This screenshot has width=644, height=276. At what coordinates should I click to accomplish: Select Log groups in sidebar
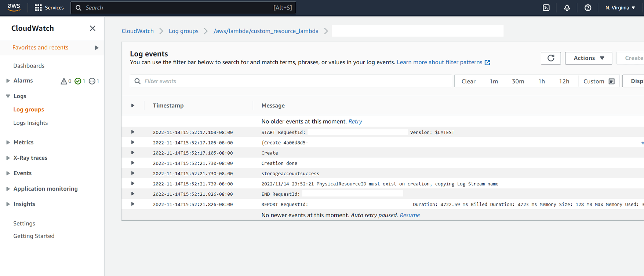coord(29,110)
